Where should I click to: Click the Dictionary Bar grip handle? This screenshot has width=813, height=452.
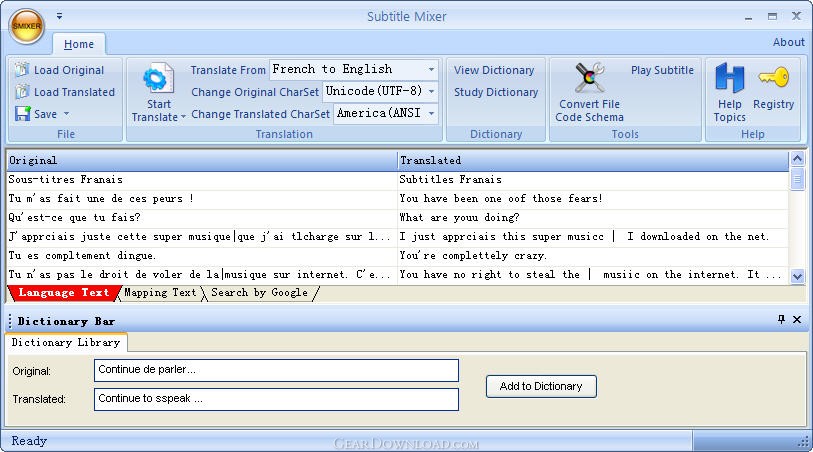pyautogui.click(x=10, y=321)
